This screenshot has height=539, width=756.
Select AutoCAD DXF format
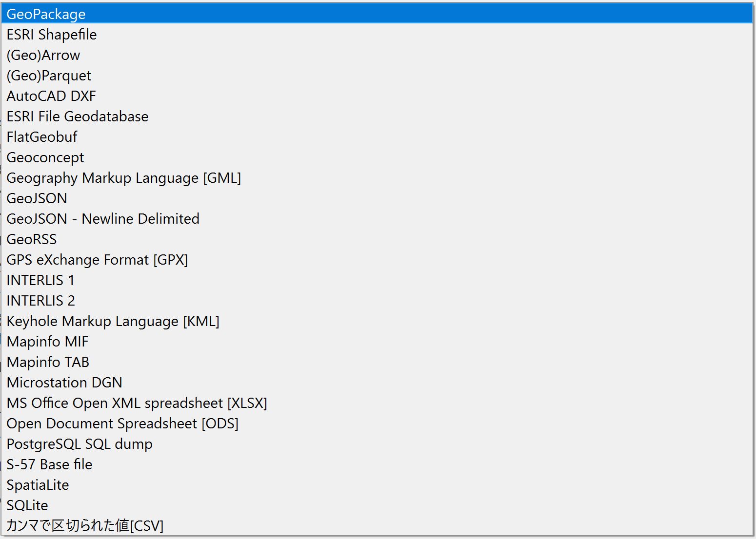377,96
